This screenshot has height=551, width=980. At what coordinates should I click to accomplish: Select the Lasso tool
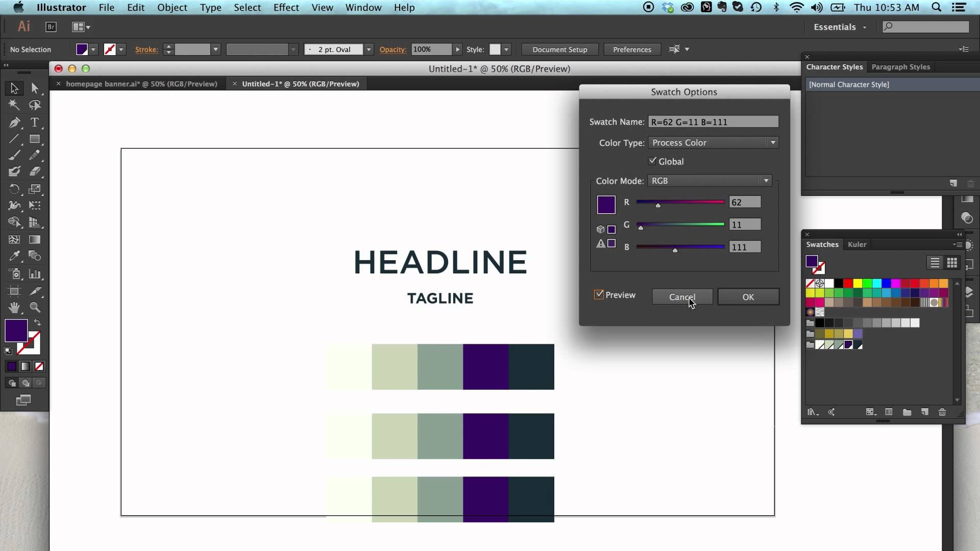pyautogui.click(x=35, y=105)
